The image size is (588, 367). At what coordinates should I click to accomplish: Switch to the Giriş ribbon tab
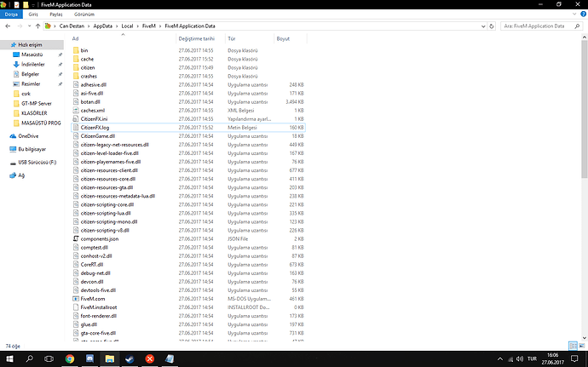tap(33, 14)
